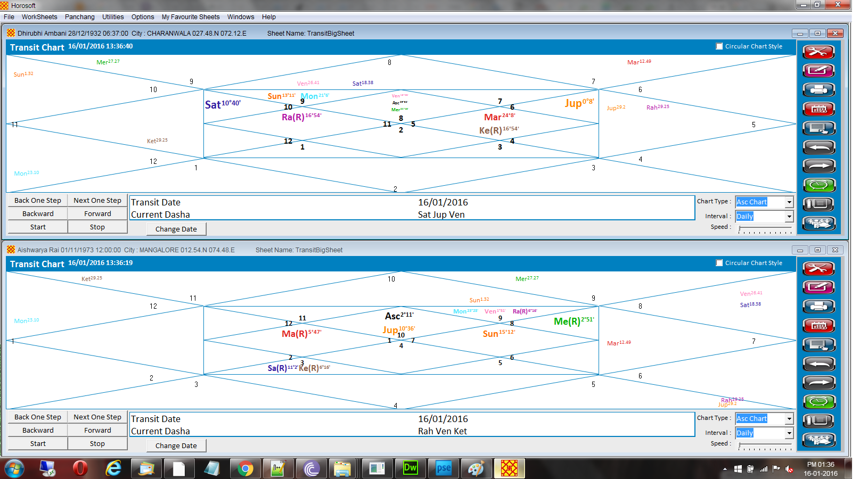868x479 pixels.
Task: Open the File menu
Action: pos(9,17)
